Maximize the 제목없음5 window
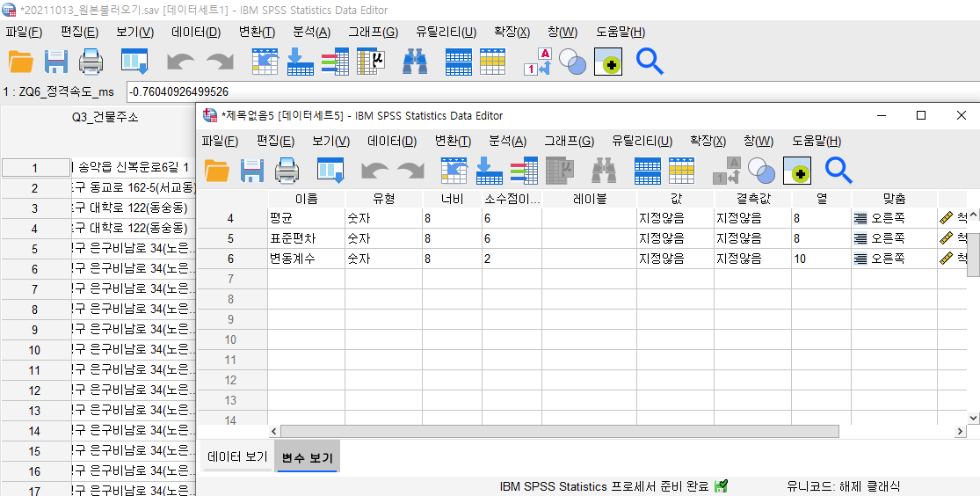Viewport: 980px width, 496px height. (x=920, y=116)
